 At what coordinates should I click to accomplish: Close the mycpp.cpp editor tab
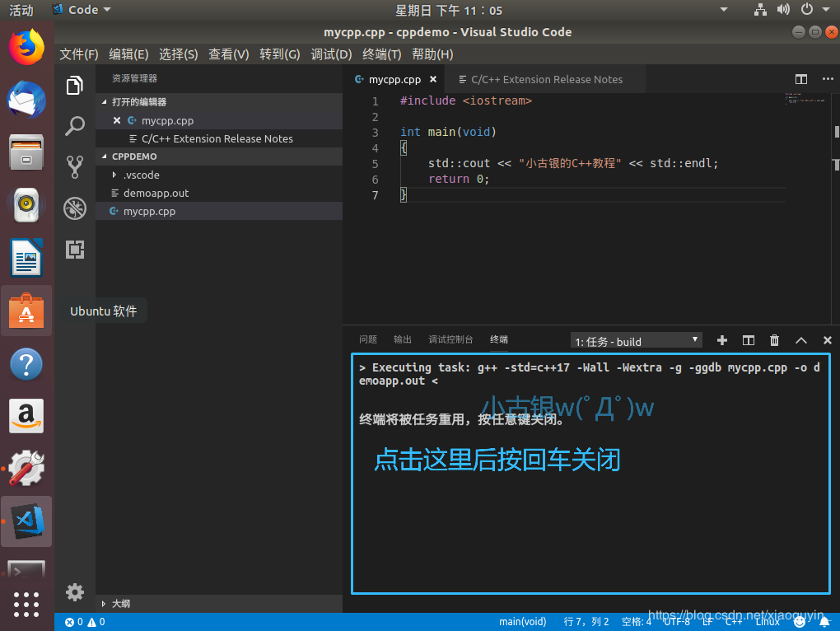(x=433, y=79)
